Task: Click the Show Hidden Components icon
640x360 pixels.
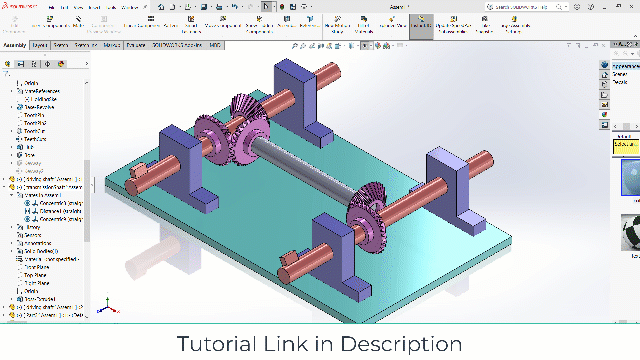Action: pos(259,19)
